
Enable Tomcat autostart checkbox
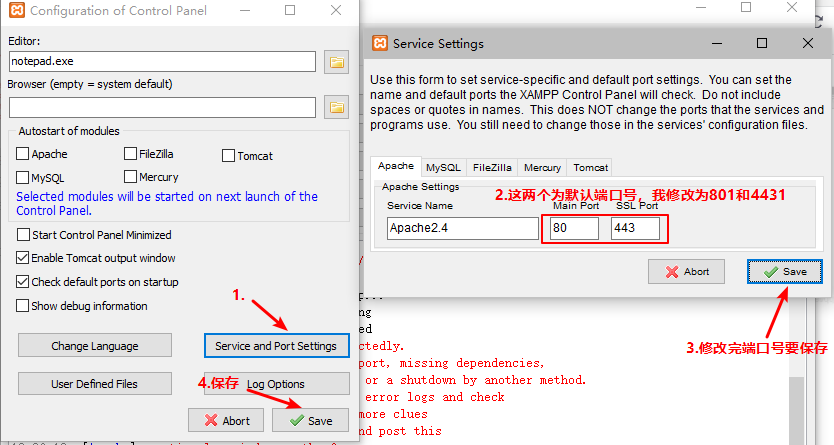(x=228, y=156)
